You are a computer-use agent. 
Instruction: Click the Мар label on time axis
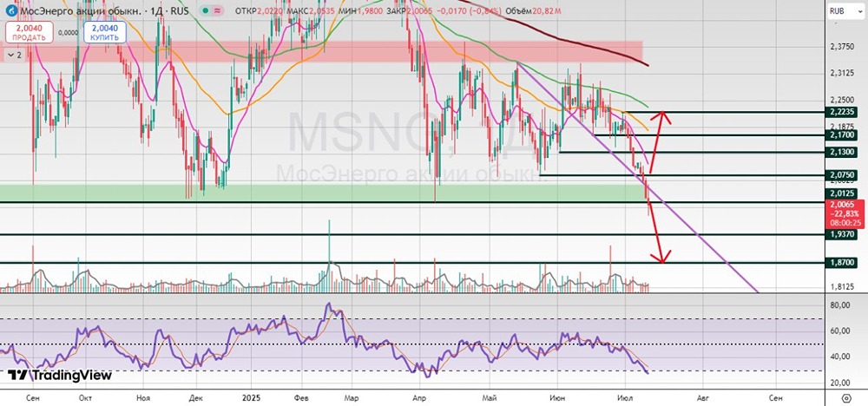point(352,397)
